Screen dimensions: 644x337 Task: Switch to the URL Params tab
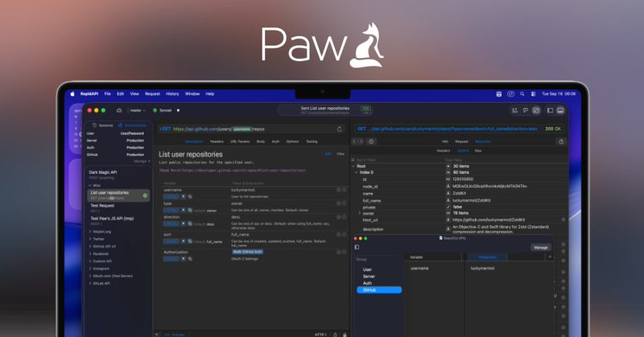tap(240, 142)
